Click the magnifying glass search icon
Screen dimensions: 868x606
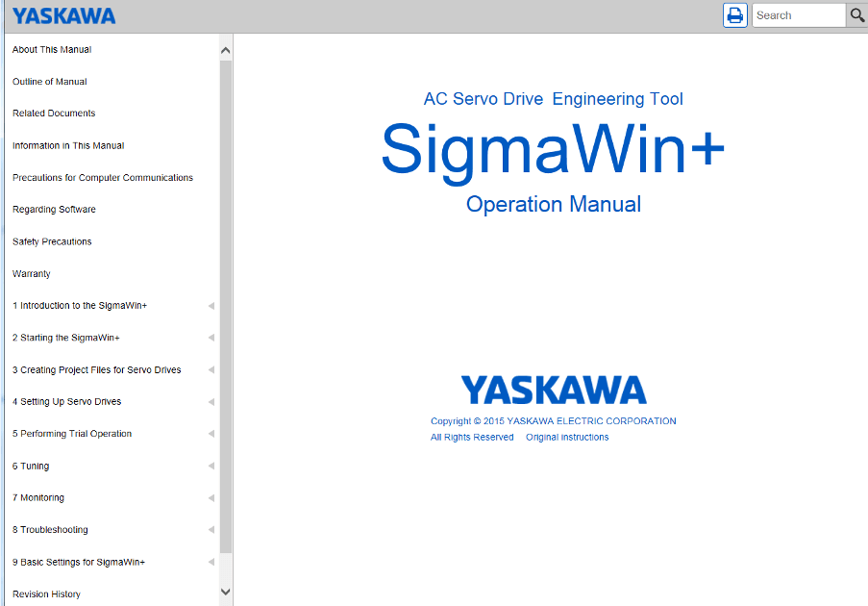[x=856, y=15]
